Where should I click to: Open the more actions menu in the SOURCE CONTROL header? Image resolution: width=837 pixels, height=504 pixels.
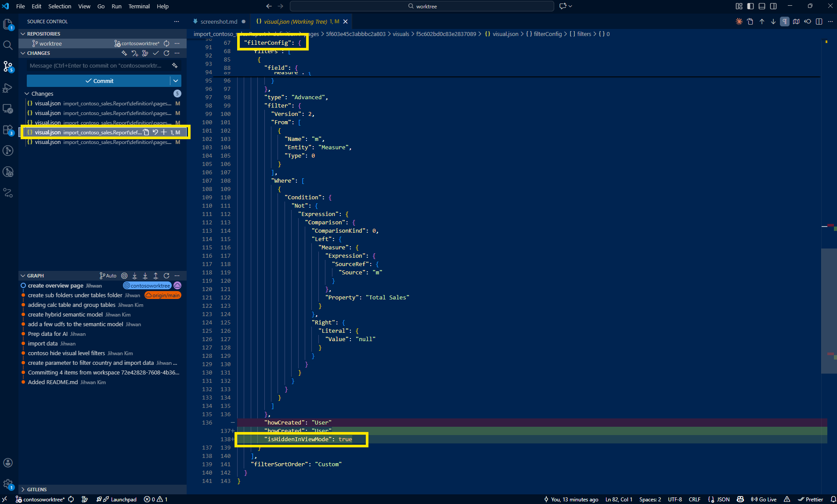pyautogui.click(x=177, y=22)
